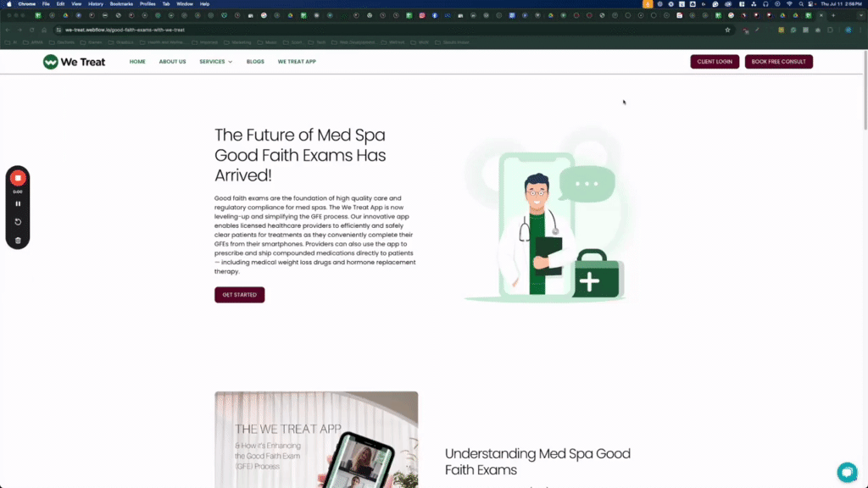Screen dimensions: 868x488
Task: Open the AI bookmarks folder
Action: point(11,42)
